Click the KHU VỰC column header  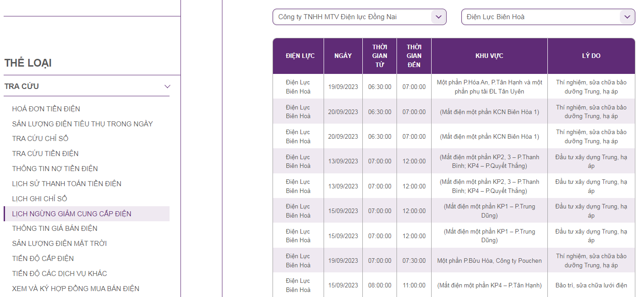click(489, 56)
